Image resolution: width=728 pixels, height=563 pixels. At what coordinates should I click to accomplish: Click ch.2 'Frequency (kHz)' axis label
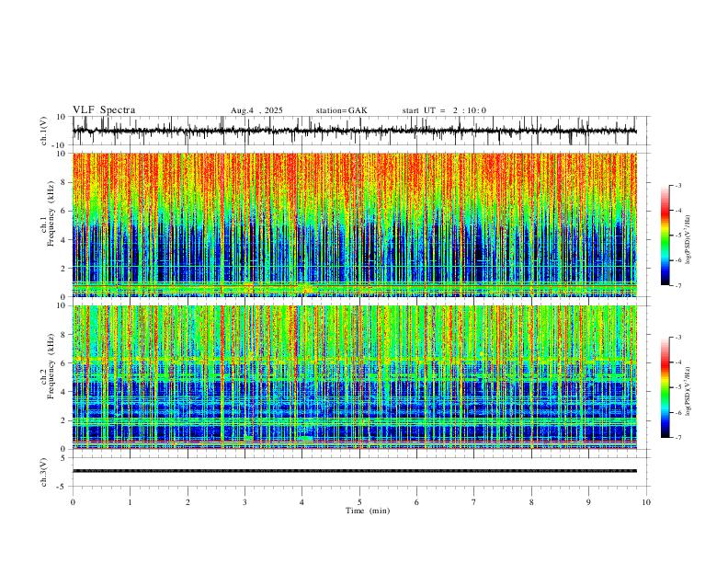pyautogui.click(x=51, y=366)
